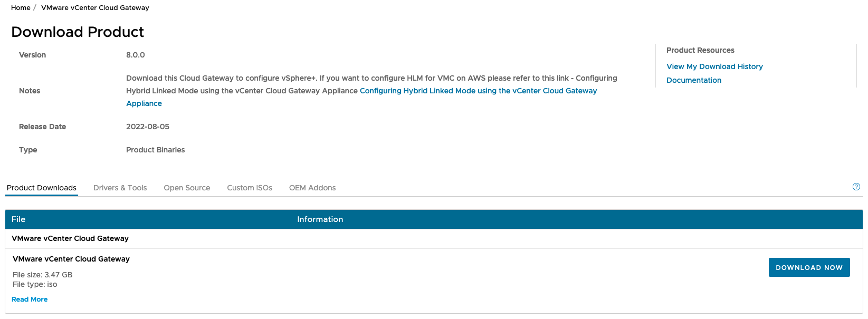Open View My Download History

[x=714, y=66]
